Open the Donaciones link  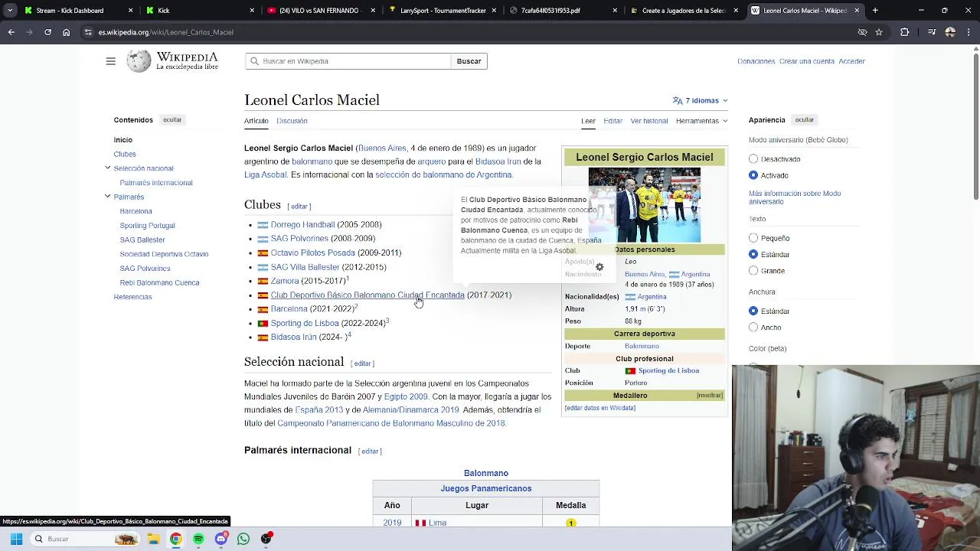756,61
